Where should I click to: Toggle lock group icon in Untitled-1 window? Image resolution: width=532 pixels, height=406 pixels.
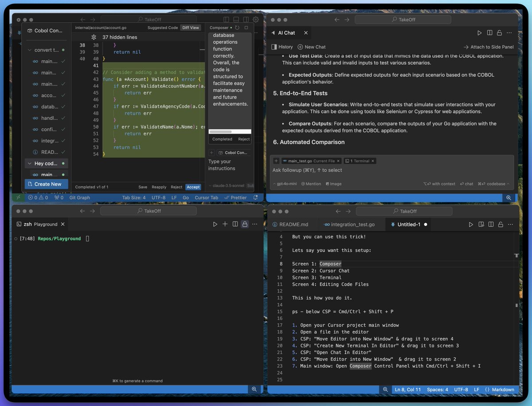tap(501, 225)
